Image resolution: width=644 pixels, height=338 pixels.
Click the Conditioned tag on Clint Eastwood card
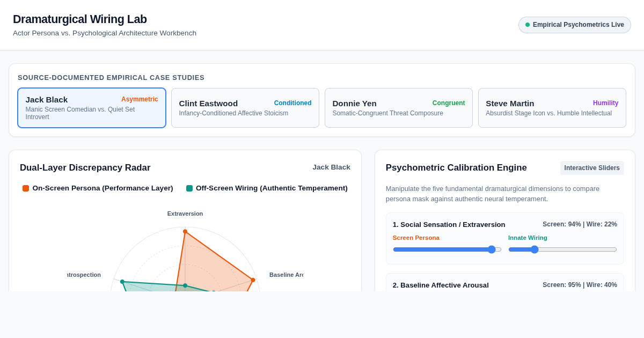point(293,103)
